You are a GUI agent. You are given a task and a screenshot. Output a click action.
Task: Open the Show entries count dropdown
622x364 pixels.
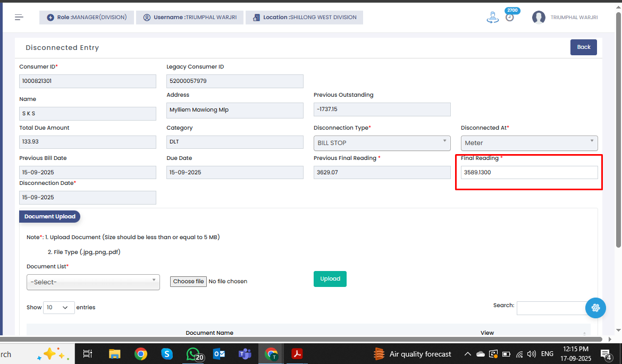[58, 307]
